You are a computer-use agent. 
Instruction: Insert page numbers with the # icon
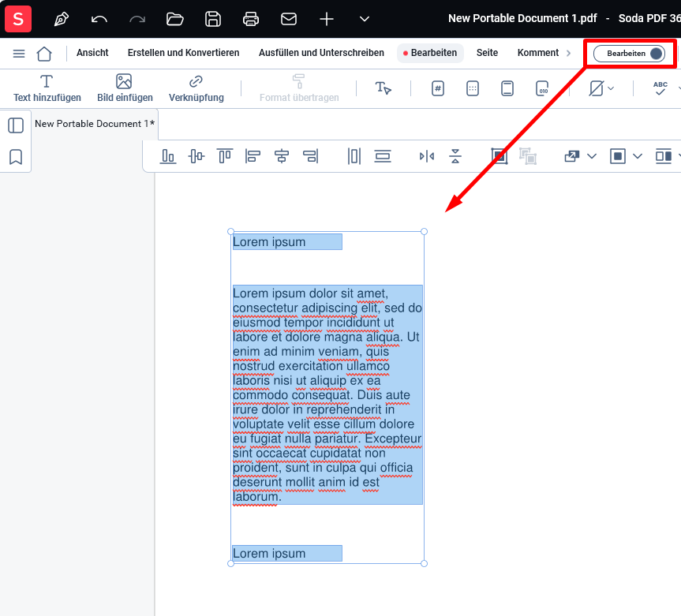coord(438,88)
